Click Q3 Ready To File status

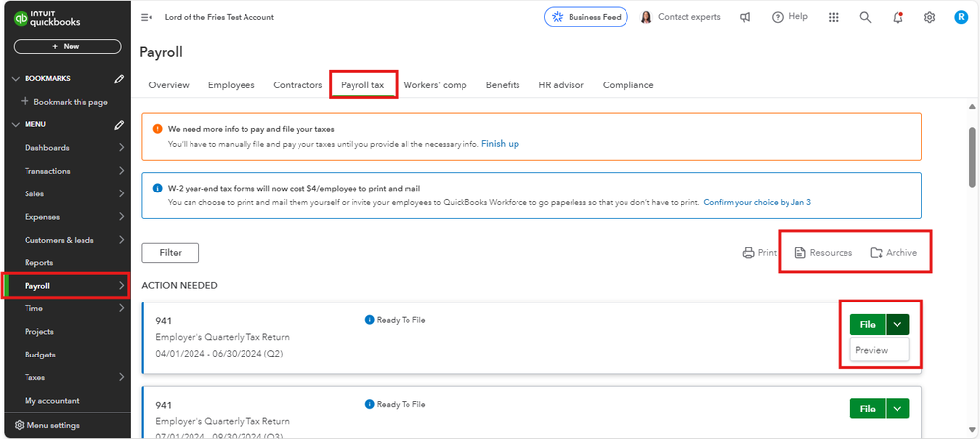point(395,404)
